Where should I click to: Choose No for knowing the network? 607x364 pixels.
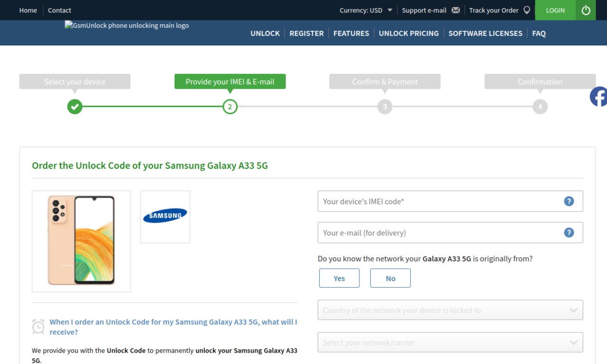[x=390, y=278]
